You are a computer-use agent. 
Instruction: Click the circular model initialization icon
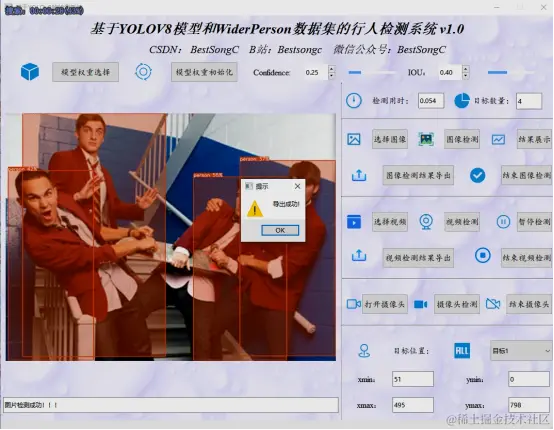tap(143, 72)
